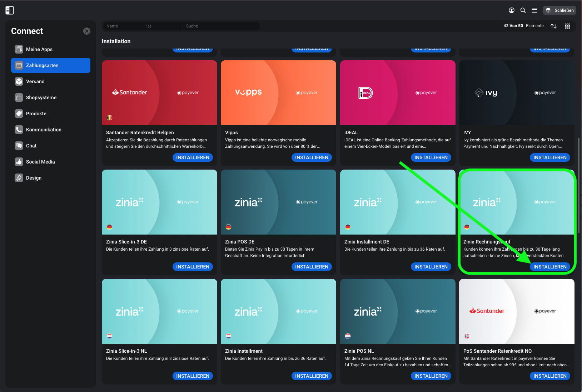Click the Social Media thumbs-up icon
The height and width of the screenshot is (392, 582).
(x=19, y=162)
